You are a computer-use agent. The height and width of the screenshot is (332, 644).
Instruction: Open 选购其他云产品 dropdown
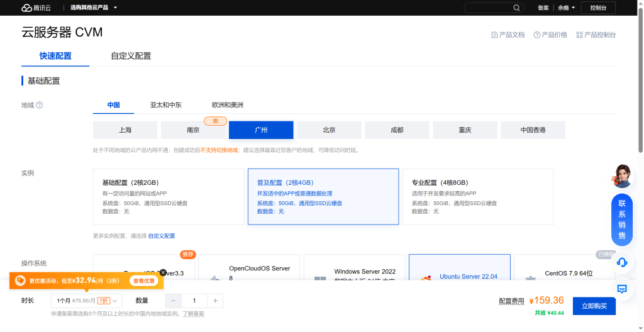[x=94, y=8]
